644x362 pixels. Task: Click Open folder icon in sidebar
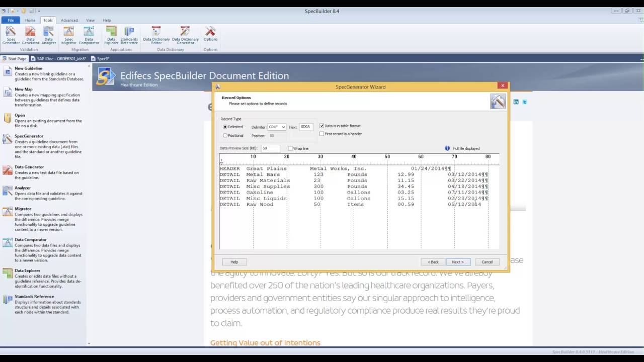click(7, 118)
